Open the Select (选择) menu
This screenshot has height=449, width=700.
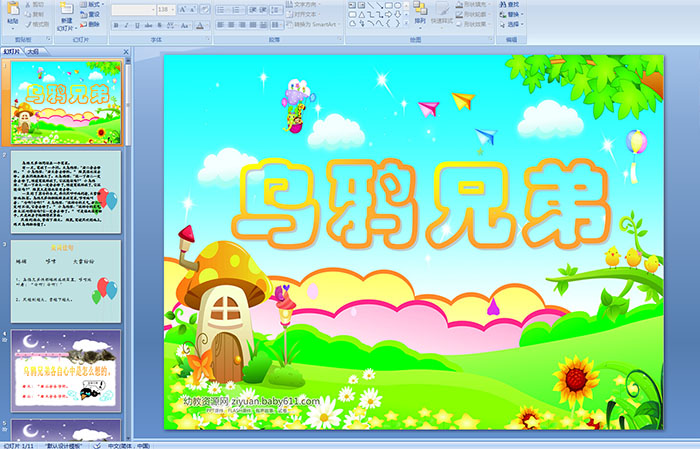point(512,24)
